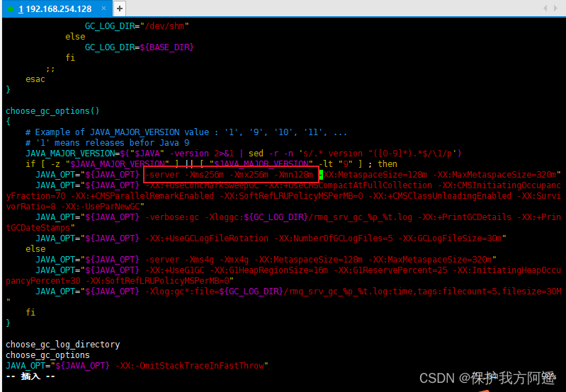Click comment '1' means releases befor Java 9

pos(108,143)
